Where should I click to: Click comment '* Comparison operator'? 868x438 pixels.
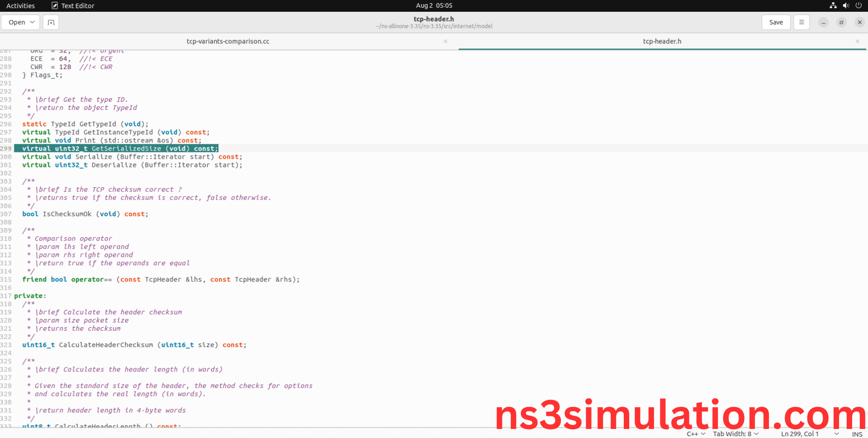coord(69,238)
